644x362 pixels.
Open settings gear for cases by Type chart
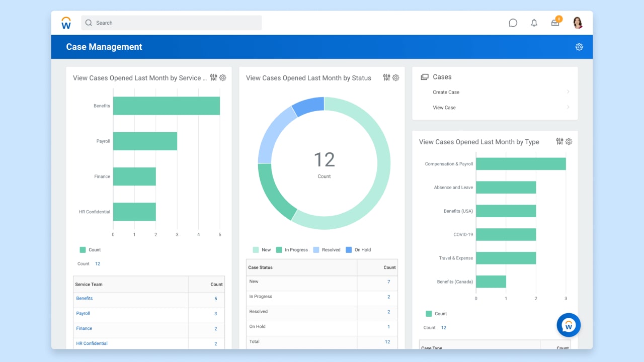point(569,142)
